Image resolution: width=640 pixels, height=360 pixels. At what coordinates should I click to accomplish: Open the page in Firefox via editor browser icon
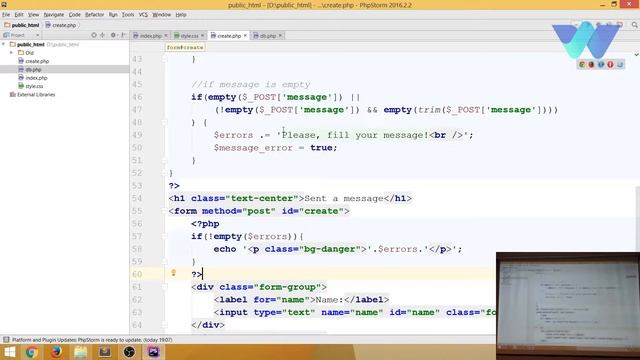[591, 64]
